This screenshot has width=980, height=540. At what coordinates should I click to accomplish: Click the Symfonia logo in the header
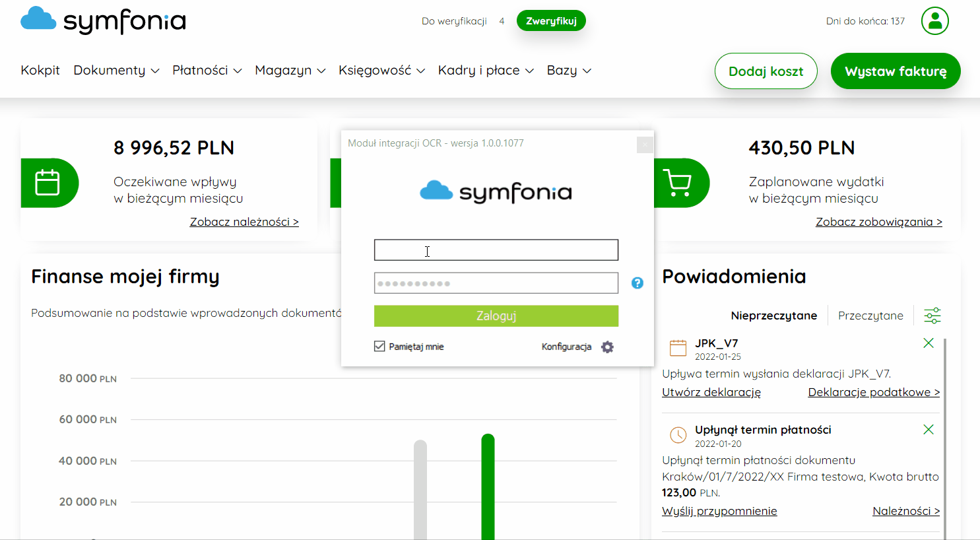[x=103, y=20]
